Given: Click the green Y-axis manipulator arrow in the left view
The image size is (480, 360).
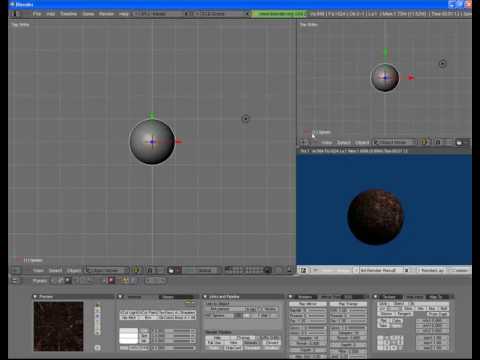Looking at the screenshot, I should (x=152, y=115).
